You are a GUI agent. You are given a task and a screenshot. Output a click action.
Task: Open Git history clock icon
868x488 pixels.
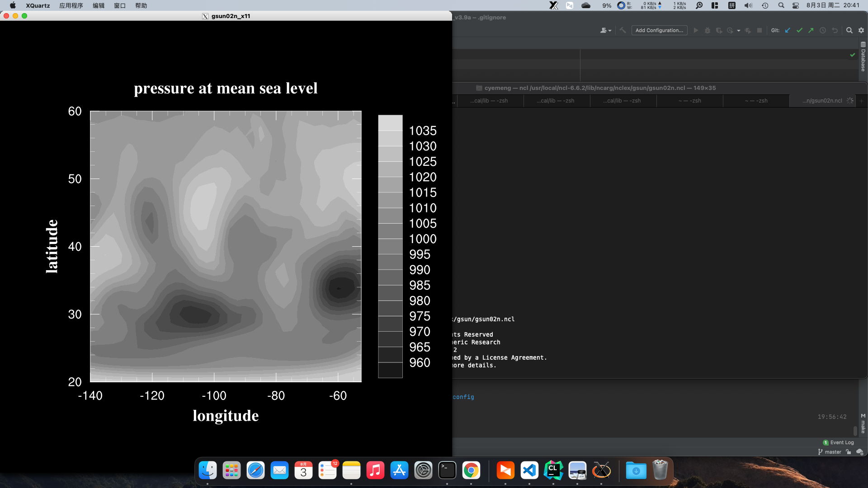(x=823, y=30)
